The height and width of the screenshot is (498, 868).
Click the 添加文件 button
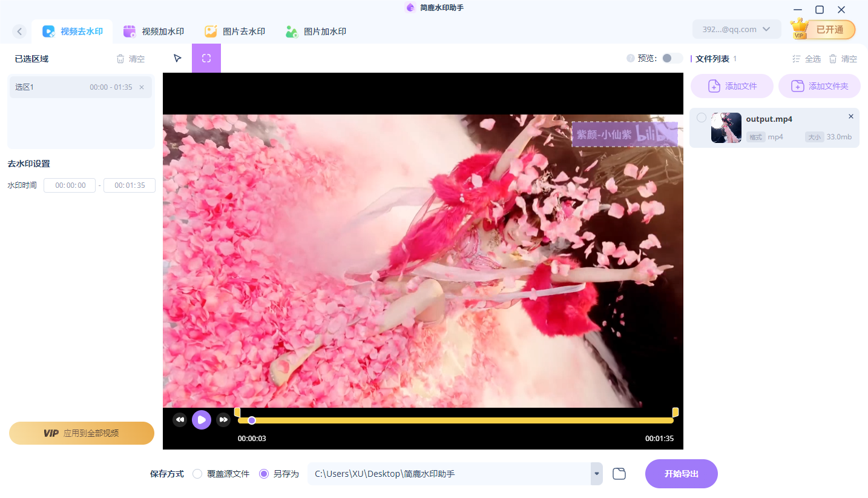732,86
